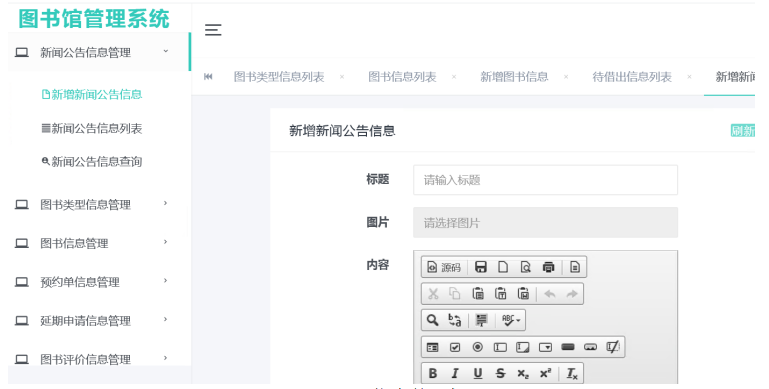Insert a checkbox field via editor toolbar
The width and height of the screenshot is (769, 389).
point(455,347)
